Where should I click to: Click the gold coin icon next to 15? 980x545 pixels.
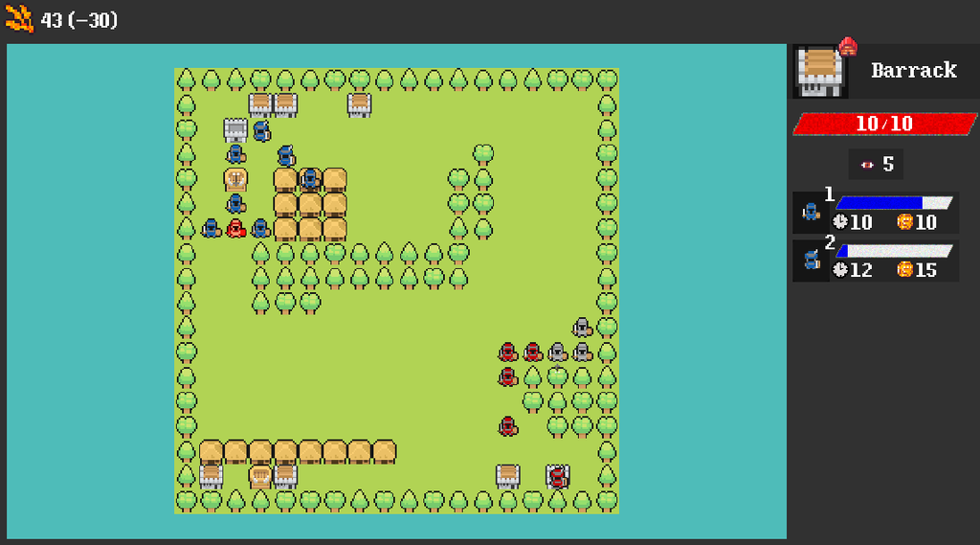(904, 270)
